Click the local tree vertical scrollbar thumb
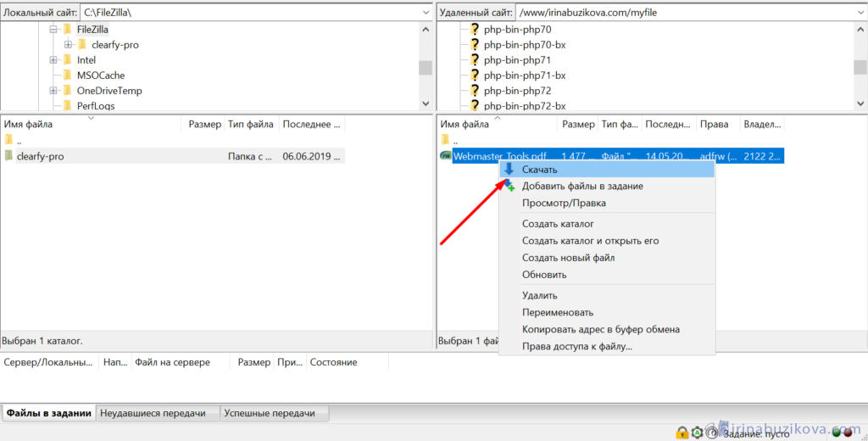 point(425,68)
